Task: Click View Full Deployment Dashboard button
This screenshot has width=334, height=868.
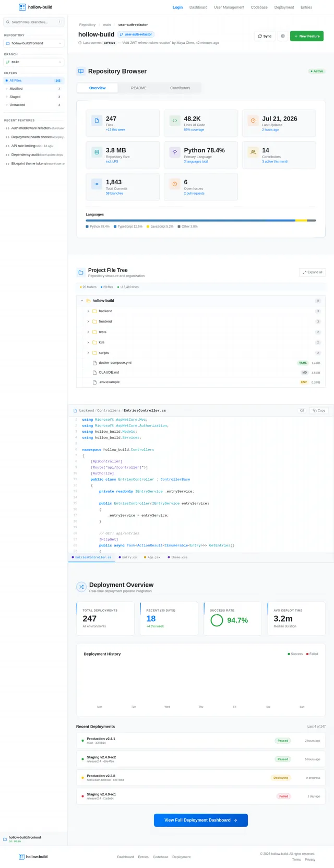Action: click(201, 820)
